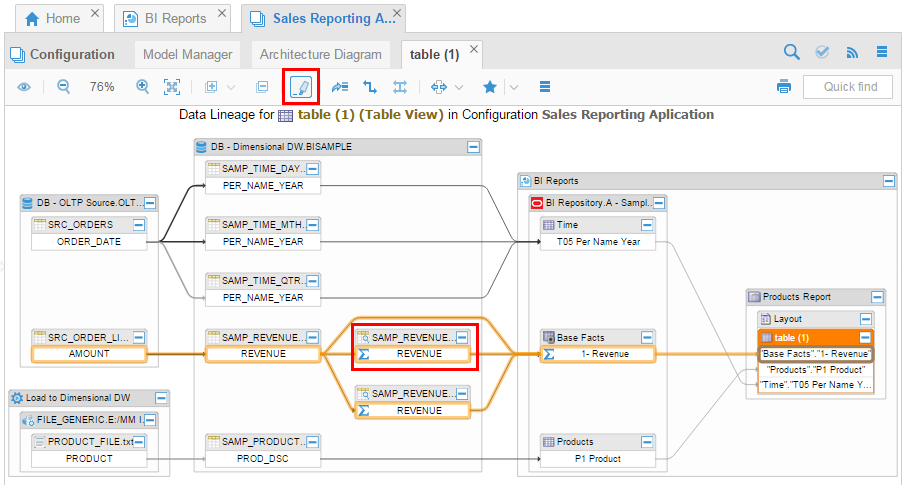Click the trace lineage arrow icon
This screenshot has width=904, height=485.
tap(340, 87)
